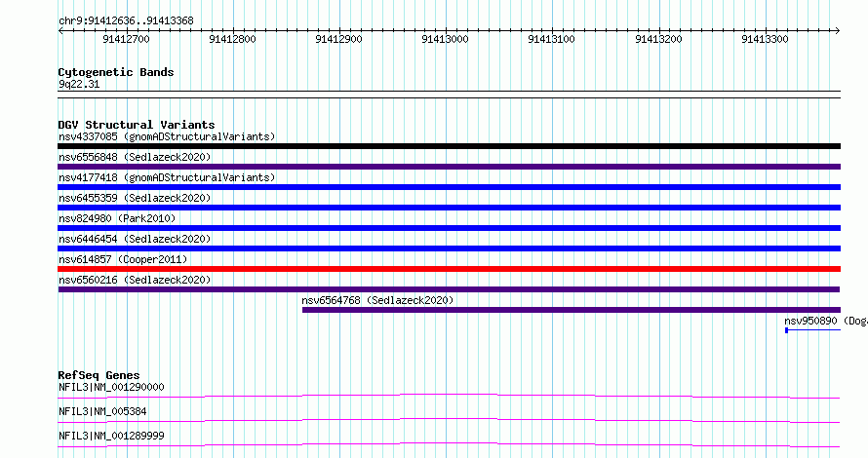
Task: Open variant label nsv4337085 (gnomADStructuralVariants)
Action: pos(167,136)
